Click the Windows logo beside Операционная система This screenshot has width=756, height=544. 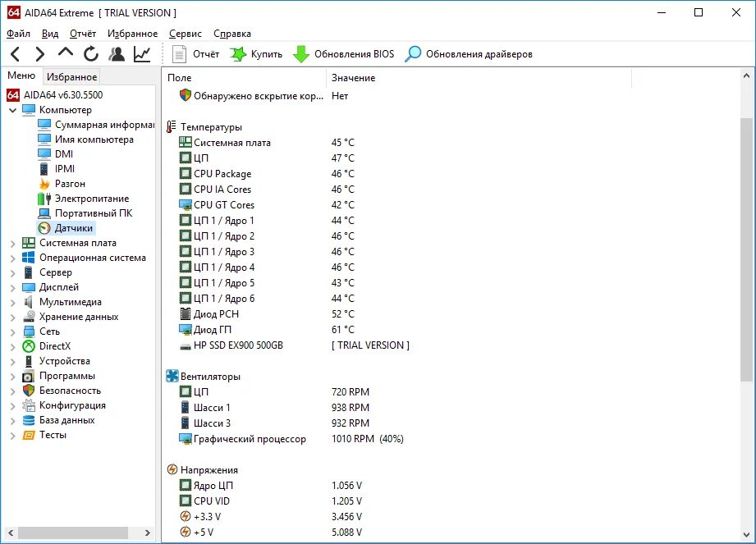pos(29,258)
